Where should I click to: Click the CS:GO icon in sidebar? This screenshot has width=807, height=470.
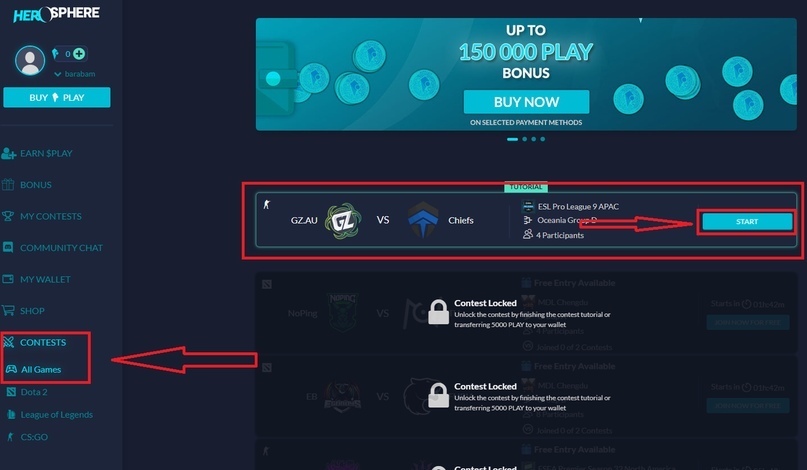coord(10,437)
